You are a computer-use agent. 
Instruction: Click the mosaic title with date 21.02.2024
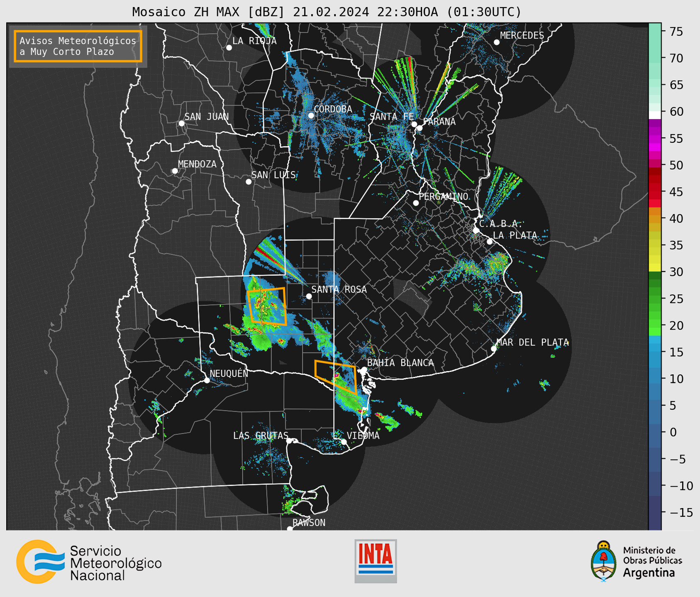click(x=327, y=12)
